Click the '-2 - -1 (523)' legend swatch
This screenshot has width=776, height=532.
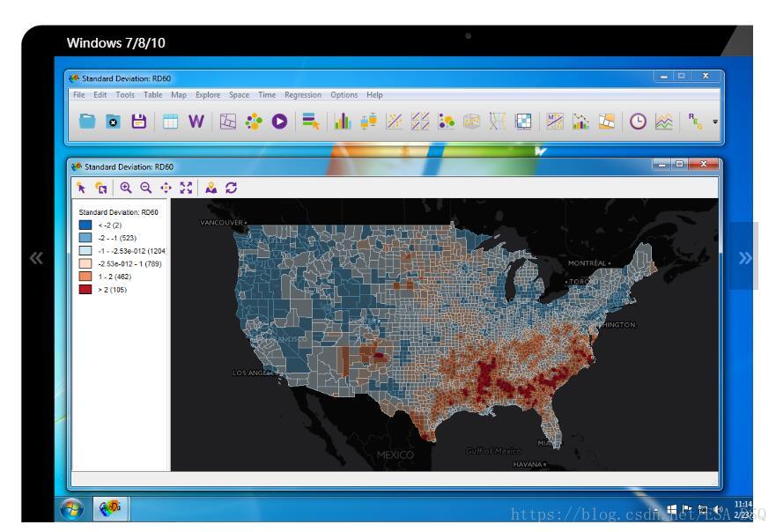click(x=85, y=238)
